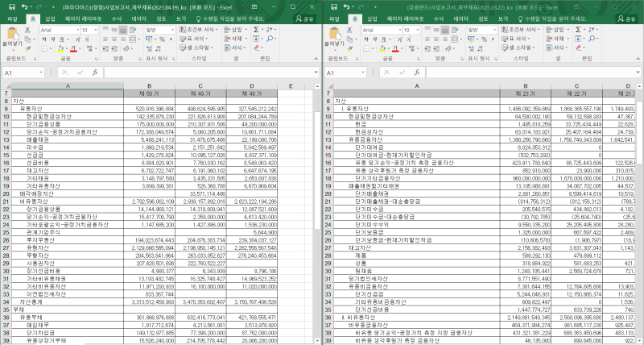644x345 pixels.
Task: Increase font size in left Excel window
Action: point(76,39)
